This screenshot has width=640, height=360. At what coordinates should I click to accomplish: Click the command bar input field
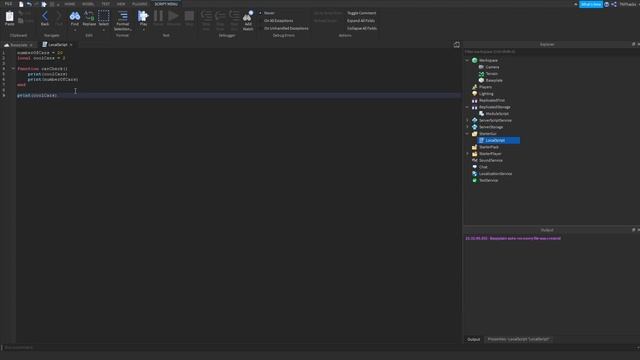click(318, 348)
